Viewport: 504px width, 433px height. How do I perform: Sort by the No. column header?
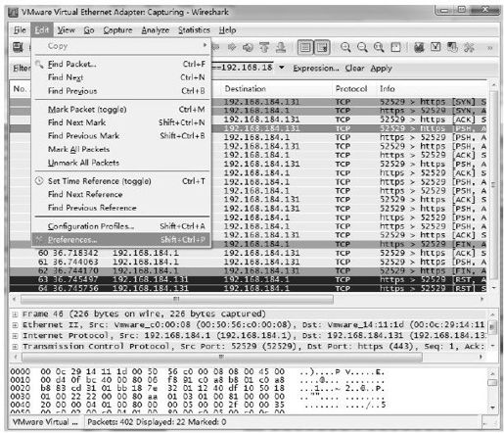coord(21,89)
